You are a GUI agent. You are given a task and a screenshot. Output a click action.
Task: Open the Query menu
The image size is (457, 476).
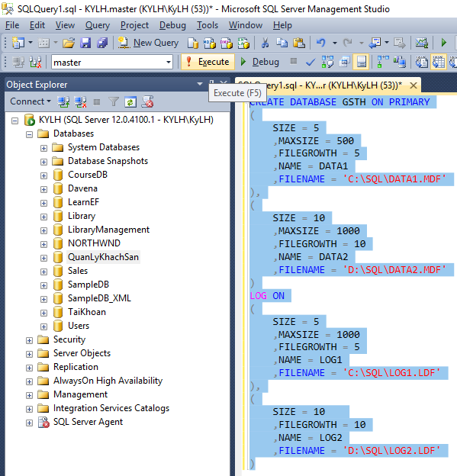98,25
